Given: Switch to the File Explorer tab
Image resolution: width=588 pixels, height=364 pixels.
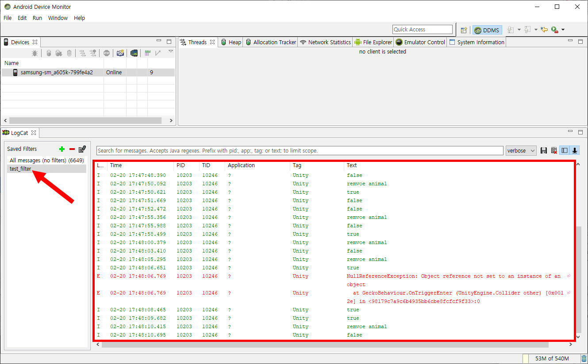Looking at the screenshot, I should [x=373, y=42].
